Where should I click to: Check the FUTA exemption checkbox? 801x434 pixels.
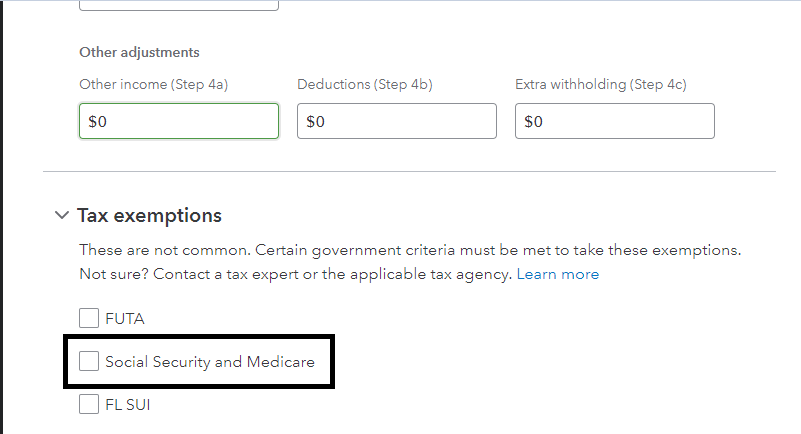coord(89,319)
